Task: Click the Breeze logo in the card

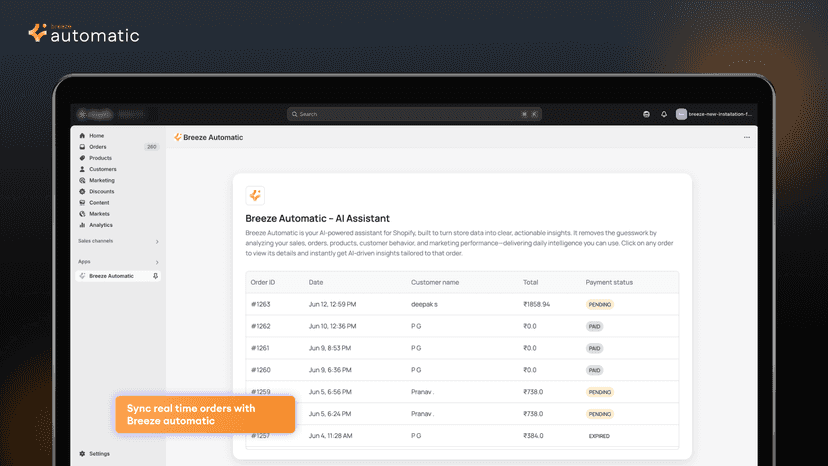Action: click(x=255, y=195)
